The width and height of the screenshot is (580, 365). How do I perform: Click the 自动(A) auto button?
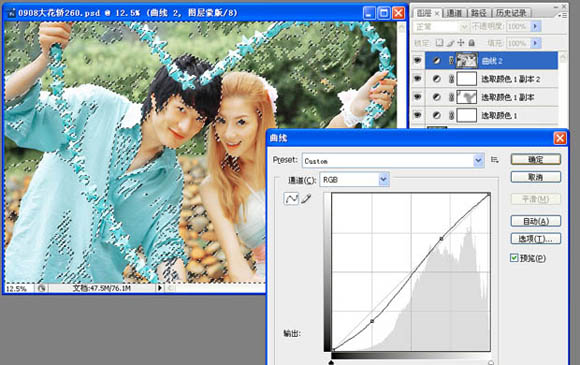[x=536, y=221]
